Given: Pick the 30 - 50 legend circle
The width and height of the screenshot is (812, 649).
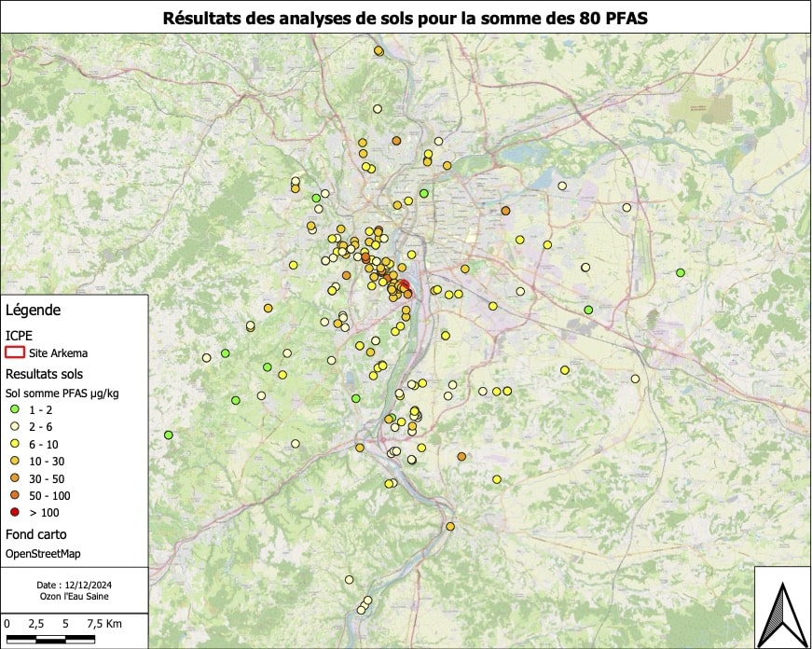Looking at the screenshot, I should coord(14,478).
